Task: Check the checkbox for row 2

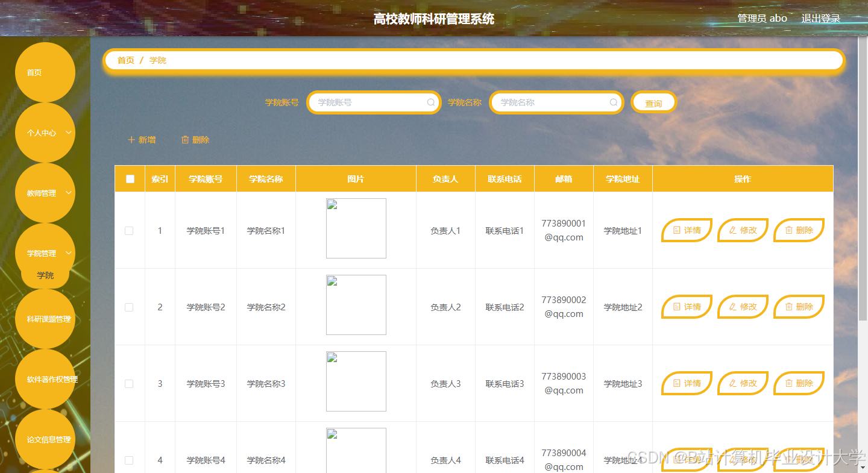Action: tap(129, 307)
